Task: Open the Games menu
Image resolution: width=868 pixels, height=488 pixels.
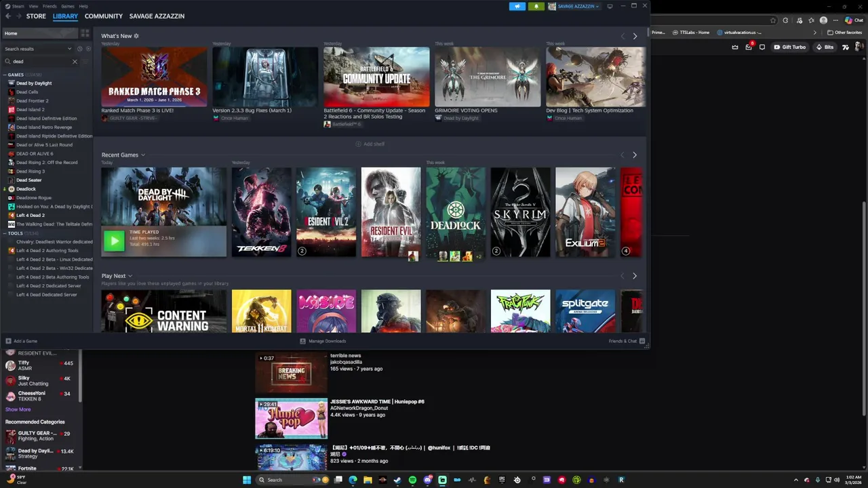Action: click(x=68, y=6)
